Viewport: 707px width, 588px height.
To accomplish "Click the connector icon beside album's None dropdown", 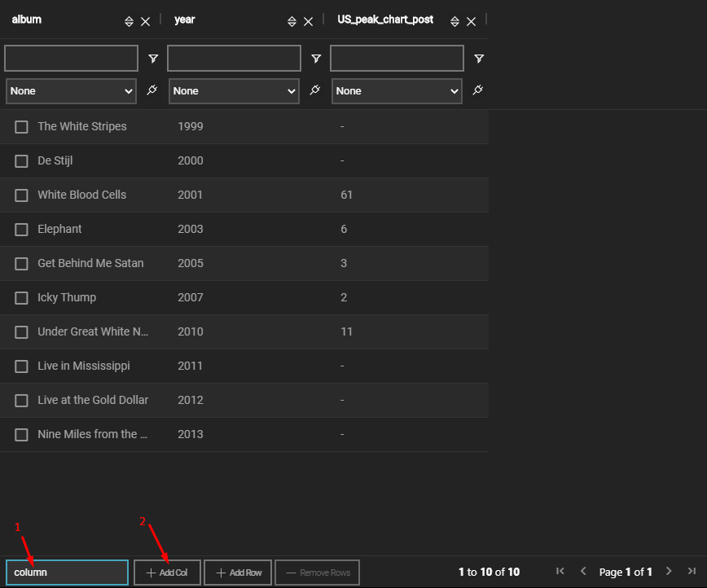I will pyautogui.click(x=151, y=90).
